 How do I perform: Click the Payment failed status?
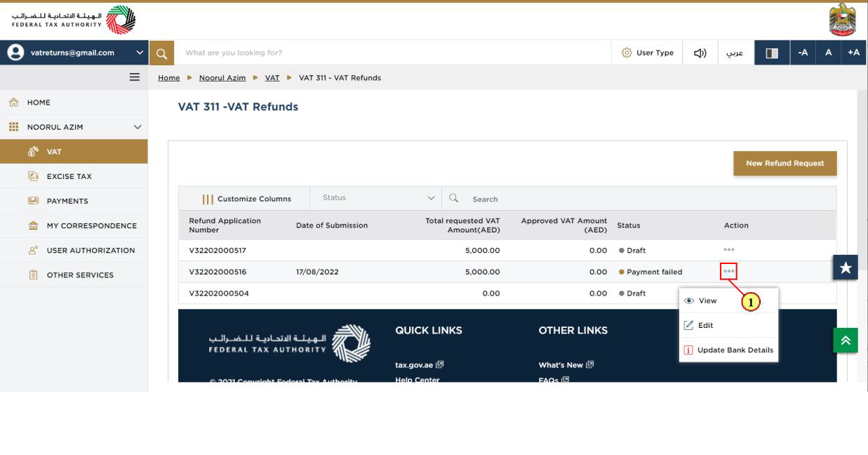click(x=650, y=272)
